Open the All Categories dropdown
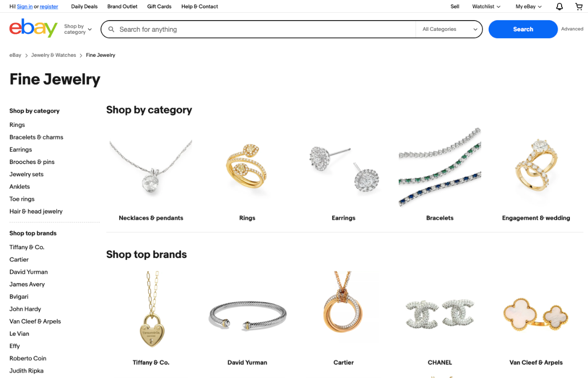 (449, 29)
